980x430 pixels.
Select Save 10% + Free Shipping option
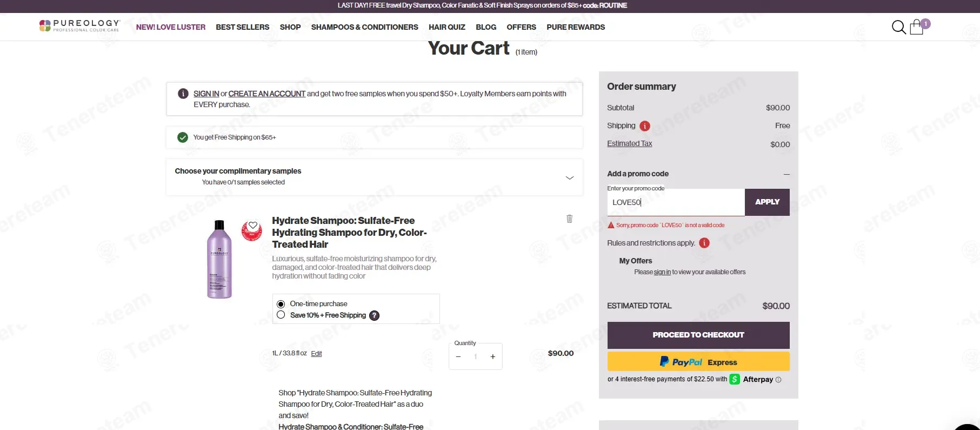click(281, 315)
